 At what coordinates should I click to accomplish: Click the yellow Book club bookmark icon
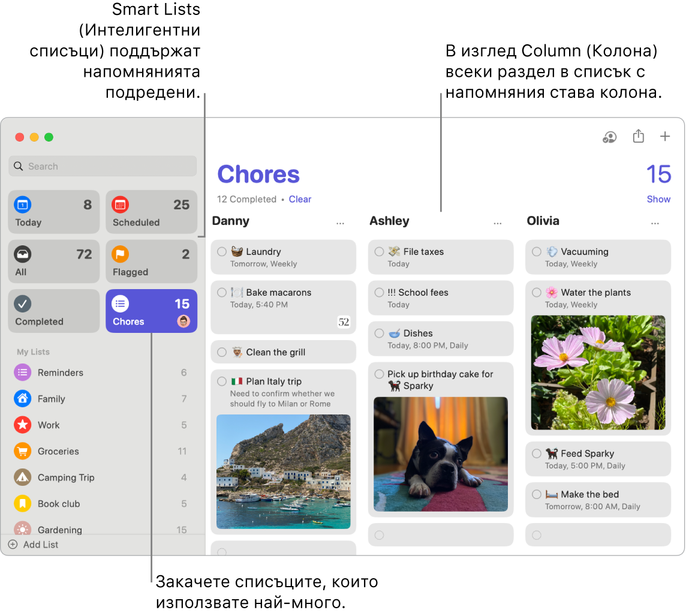pos(23,504)
